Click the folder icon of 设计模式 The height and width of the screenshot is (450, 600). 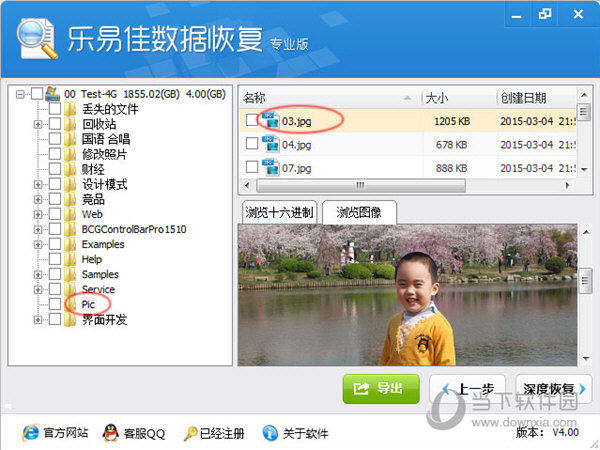tap(70, 184)
